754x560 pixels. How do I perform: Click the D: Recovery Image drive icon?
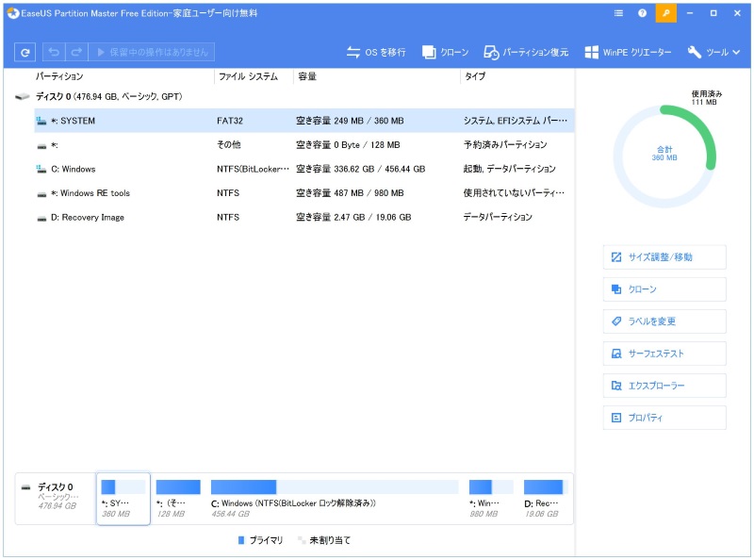tap(41, 218)
